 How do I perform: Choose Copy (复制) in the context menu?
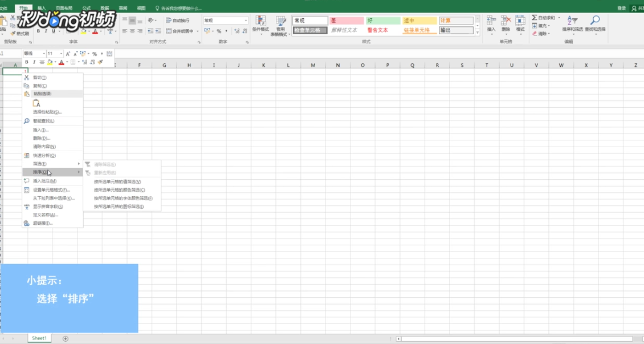[x=52, y=86]
